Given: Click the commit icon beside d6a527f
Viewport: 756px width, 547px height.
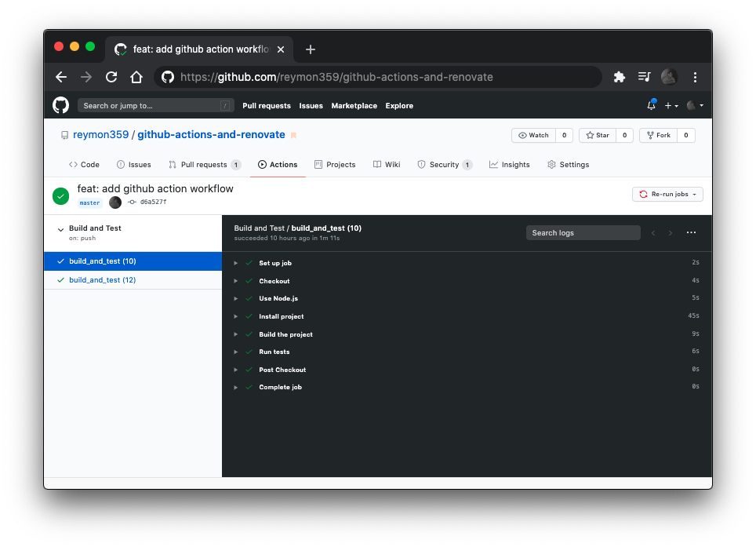Looking at the screenshot, I should tap(133, 202).
